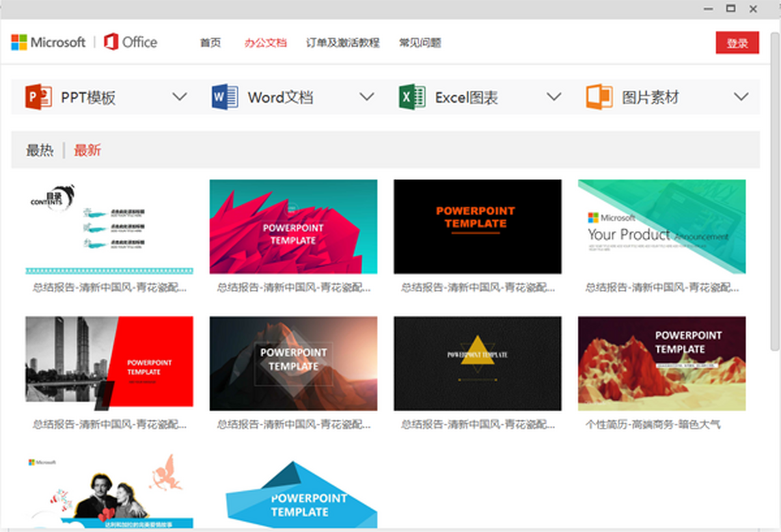Open the 订单及激活教程 page

(344, 42)
